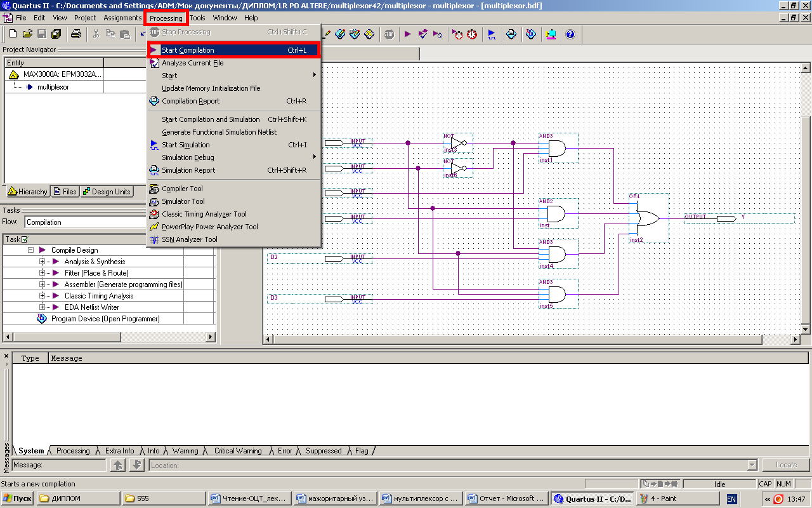Viewport: 812px width, 508px height.
Task: Click Program Device icon in Tasks list
Action: pyautogui.click(x=42, y=319)
